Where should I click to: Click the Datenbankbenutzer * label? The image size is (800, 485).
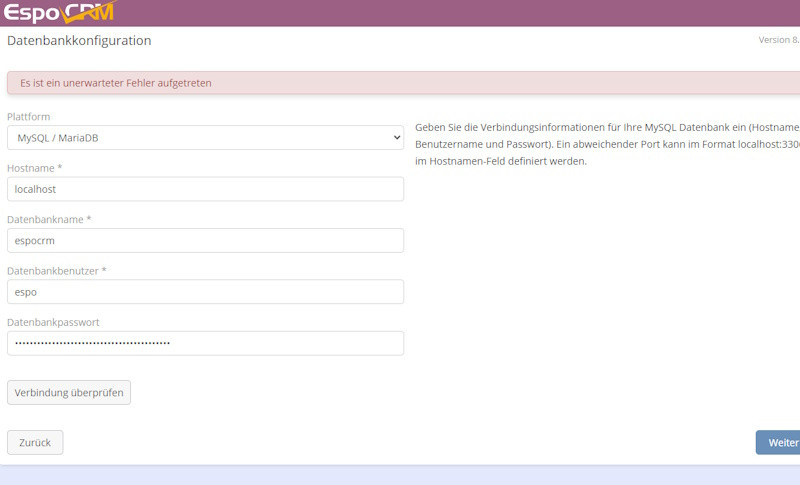coord(56,270)
